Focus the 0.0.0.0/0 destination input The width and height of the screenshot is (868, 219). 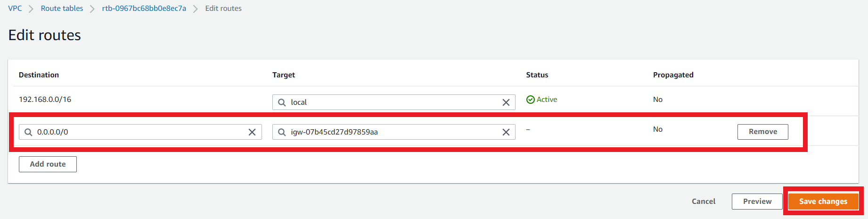tap(140, 132)
